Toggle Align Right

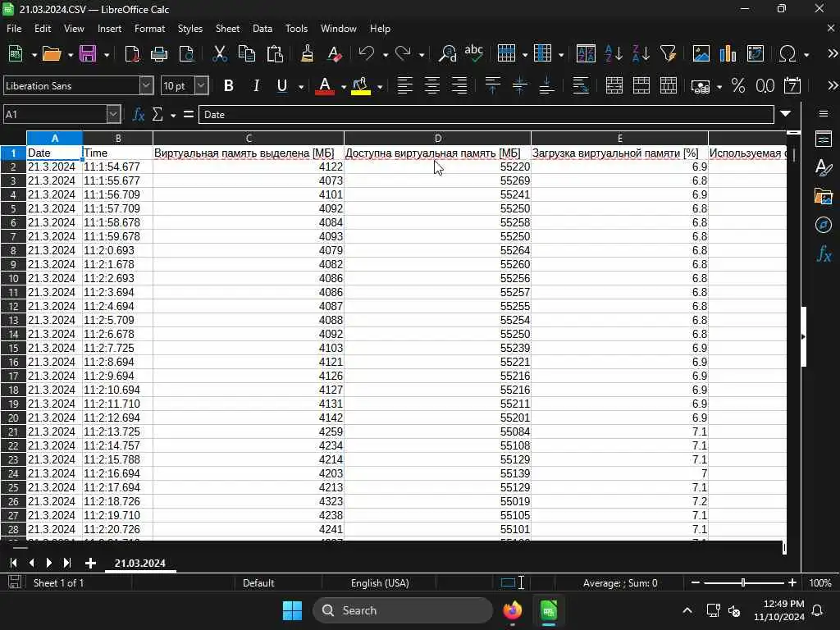(x=459, y=85)
